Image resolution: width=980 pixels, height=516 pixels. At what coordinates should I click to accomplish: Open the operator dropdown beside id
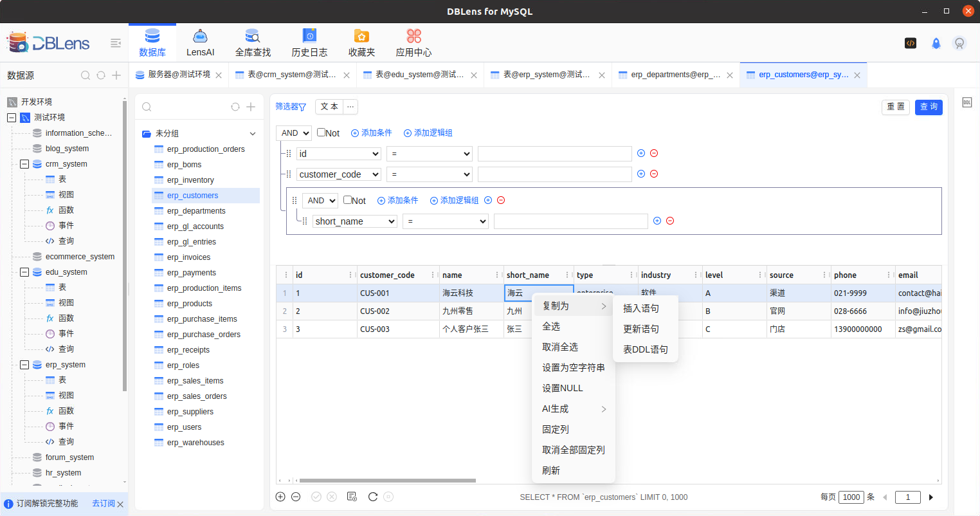coord(430,154)
